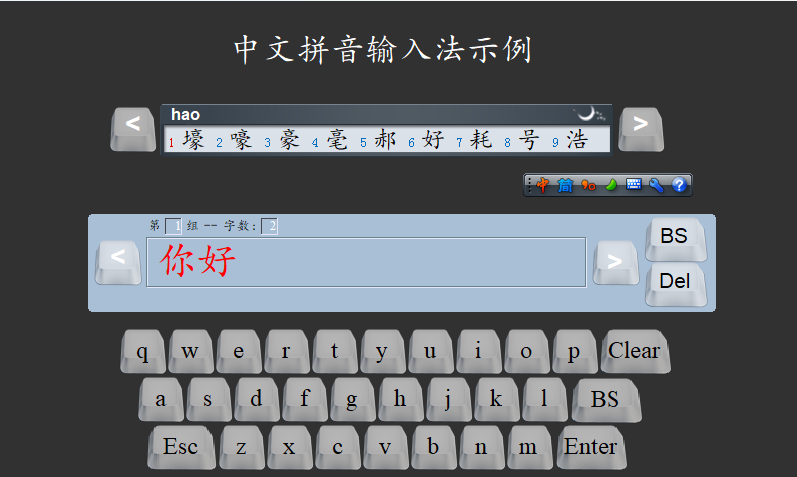Click the text field containing 你好
Screen dimensions: 797x477
pyautogui.click(x=365, y=262)
